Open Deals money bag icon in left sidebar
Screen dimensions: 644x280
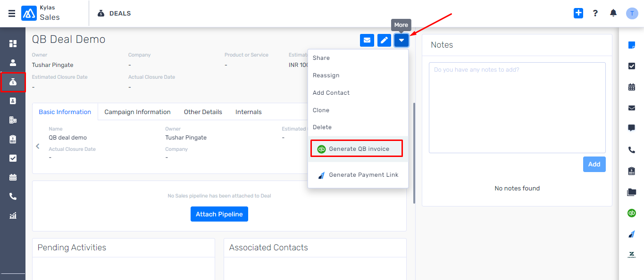(x=13, y=82)
